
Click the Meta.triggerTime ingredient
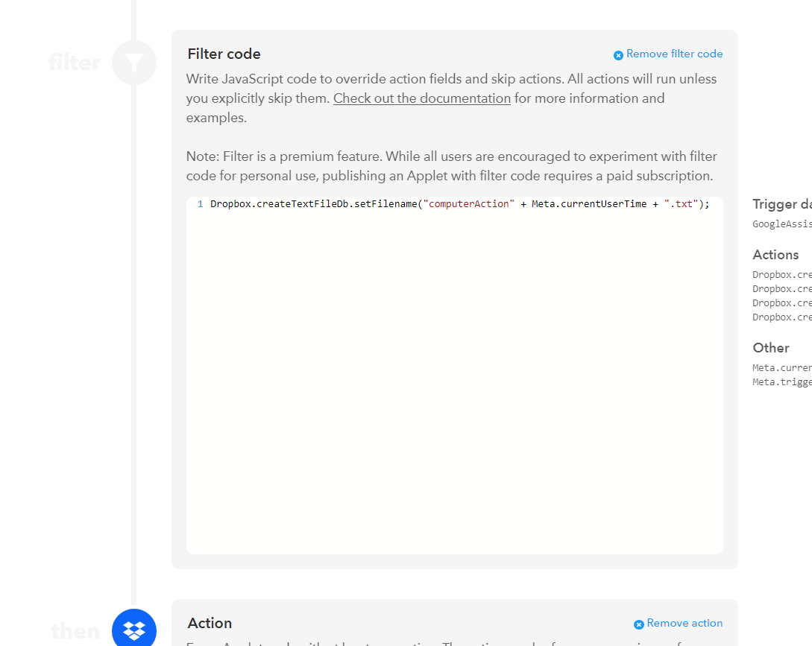[x=781, y=381]
